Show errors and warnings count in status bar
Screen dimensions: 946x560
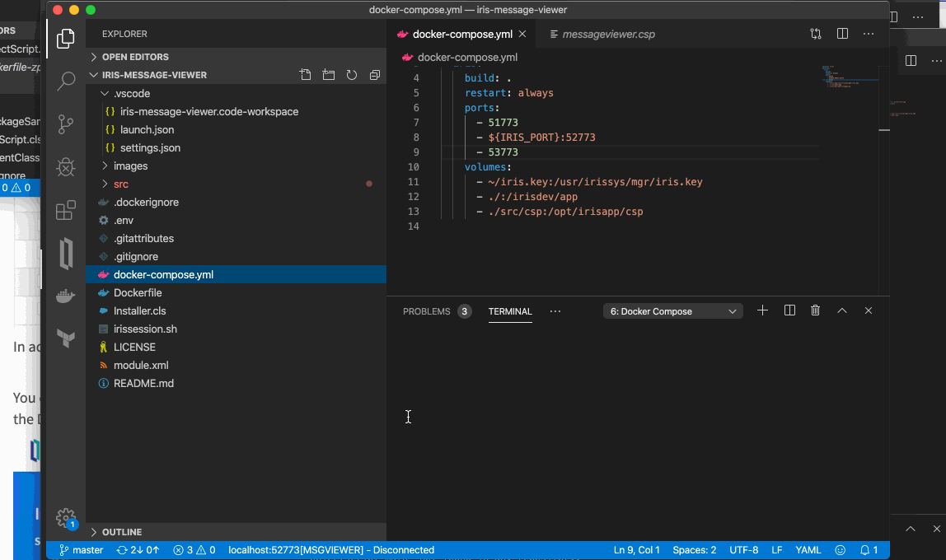click(x=194, y=550)
